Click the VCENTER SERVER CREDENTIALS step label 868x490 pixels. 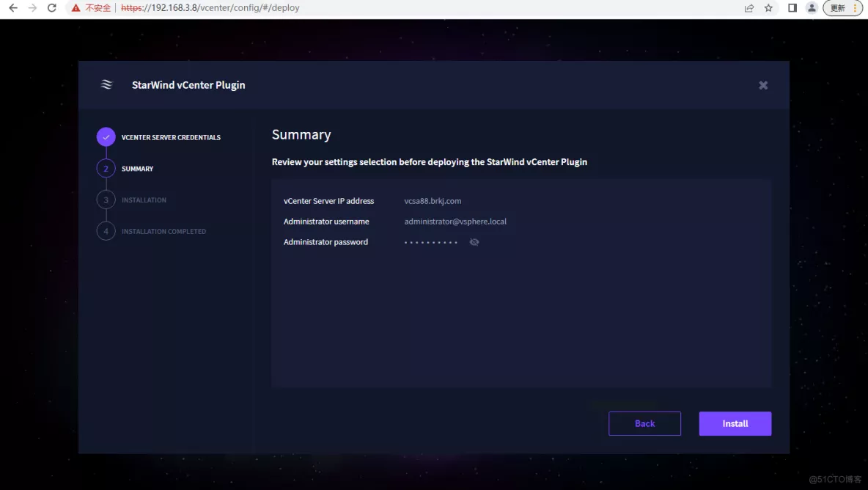coord(171,137)
